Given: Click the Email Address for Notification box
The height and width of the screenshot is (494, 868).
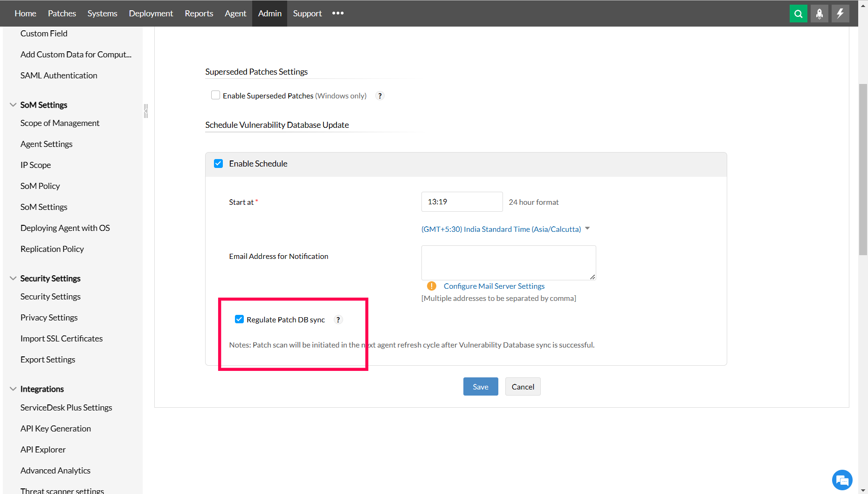Looking at the screenshot, I should tap(509, 263).
